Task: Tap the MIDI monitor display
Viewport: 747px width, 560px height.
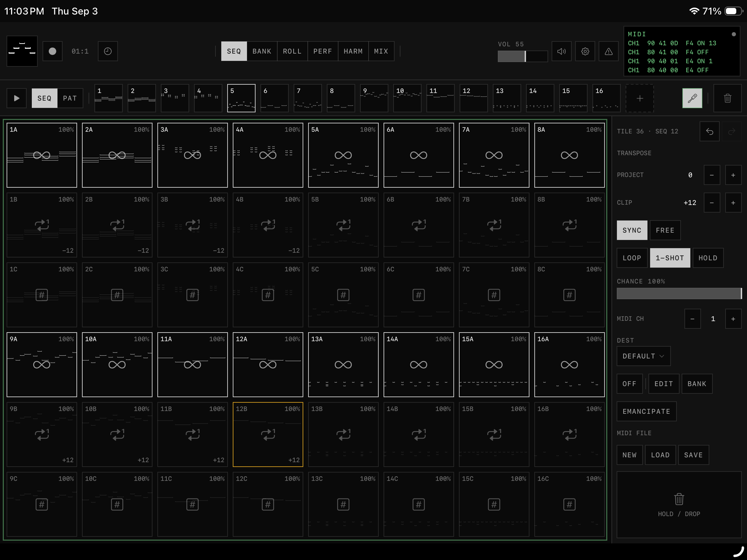Action: pos(682,51)
